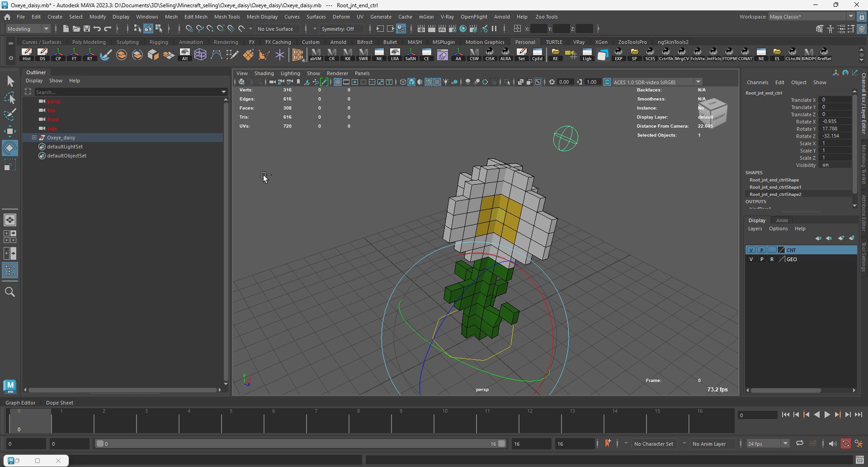
Task: Choose the Paint Selection tool
Action: 10,114
